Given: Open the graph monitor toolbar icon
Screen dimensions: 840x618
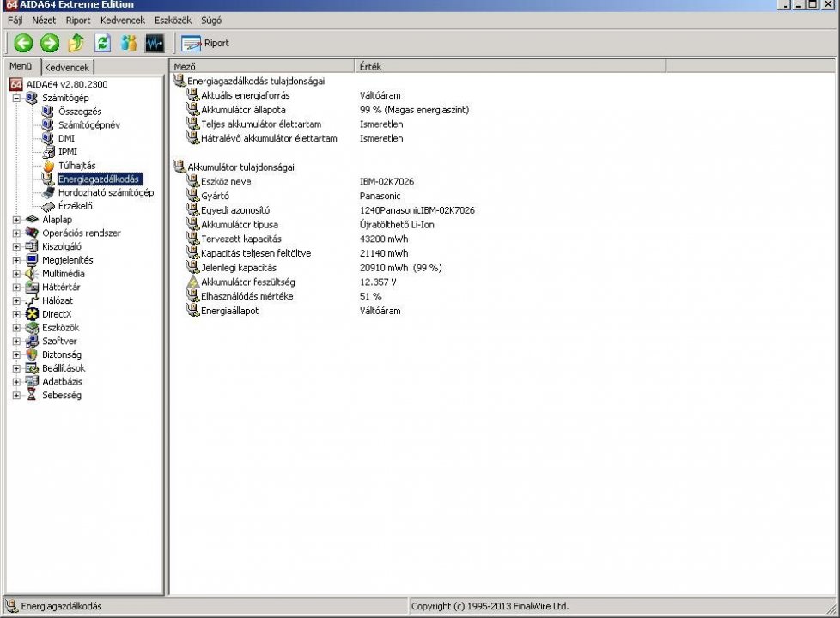Looking at the screenshot, I should click(x=155, y=44).
